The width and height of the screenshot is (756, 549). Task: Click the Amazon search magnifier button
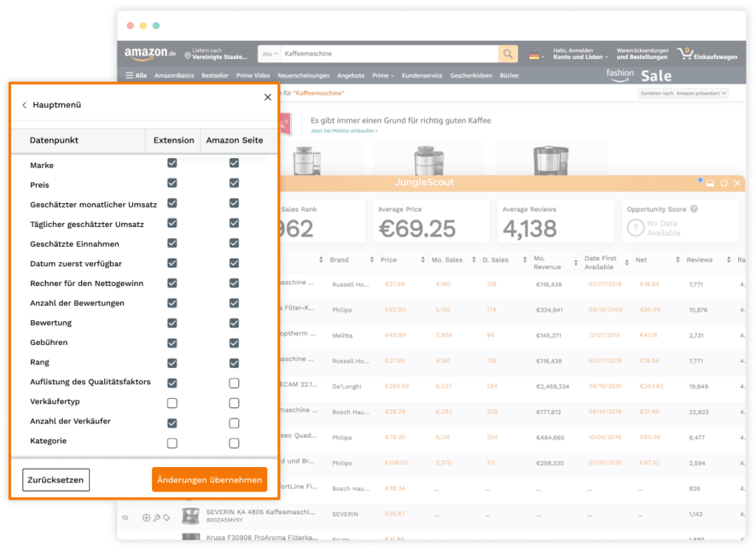[508, 54]
